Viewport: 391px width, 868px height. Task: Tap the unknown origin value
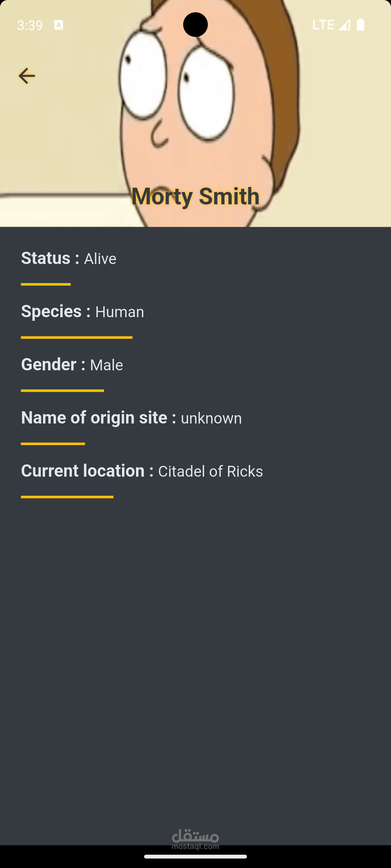(211, 418)
